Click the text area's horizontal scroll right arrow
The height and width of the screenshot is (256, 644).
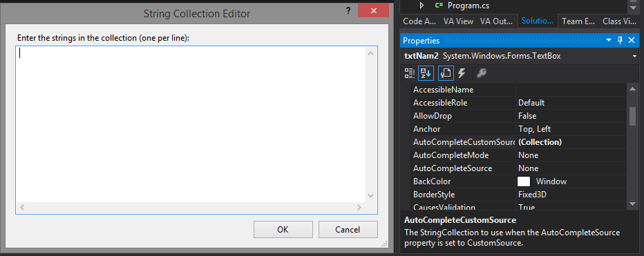pos(359,208)
